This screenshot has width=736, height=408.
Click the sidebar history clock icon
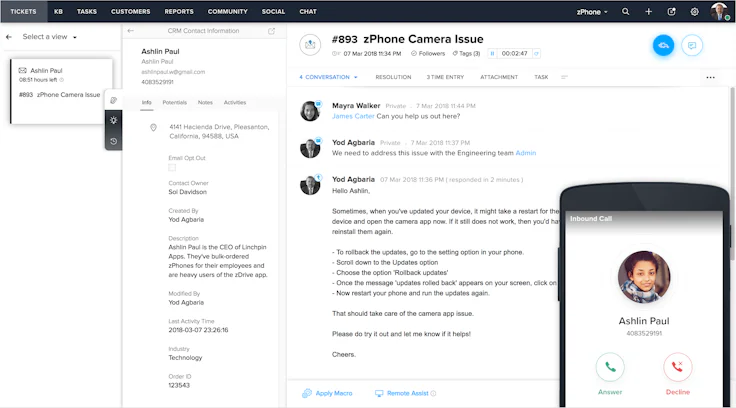pyautogui.click(x=114, y=141)
